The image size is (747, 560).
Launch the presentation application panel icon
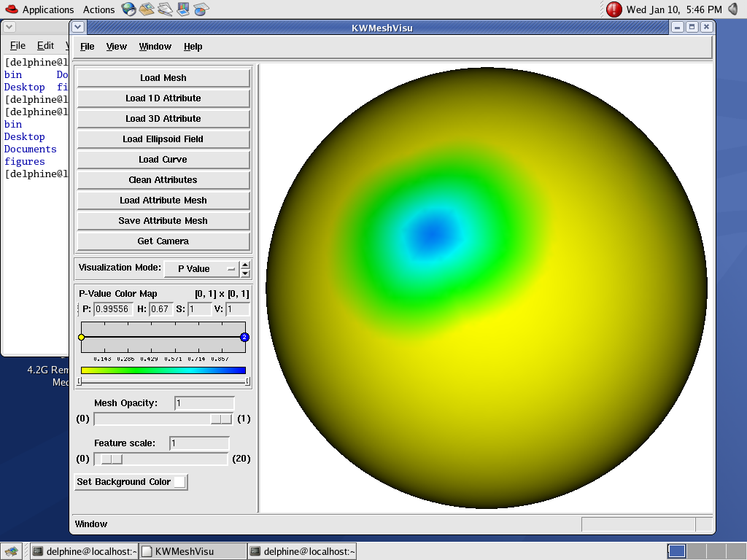(x=183, y=9)
